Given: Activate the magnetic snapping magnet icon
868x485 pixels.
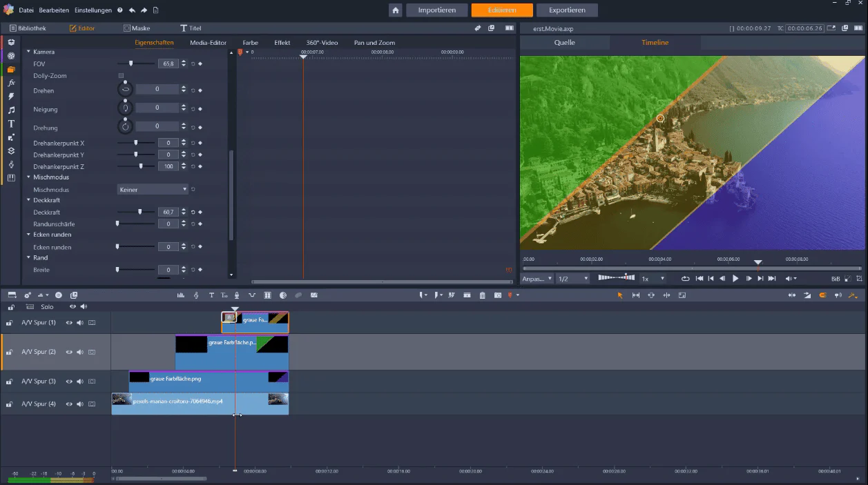Looking at the screenshot, I should point(822,295).
